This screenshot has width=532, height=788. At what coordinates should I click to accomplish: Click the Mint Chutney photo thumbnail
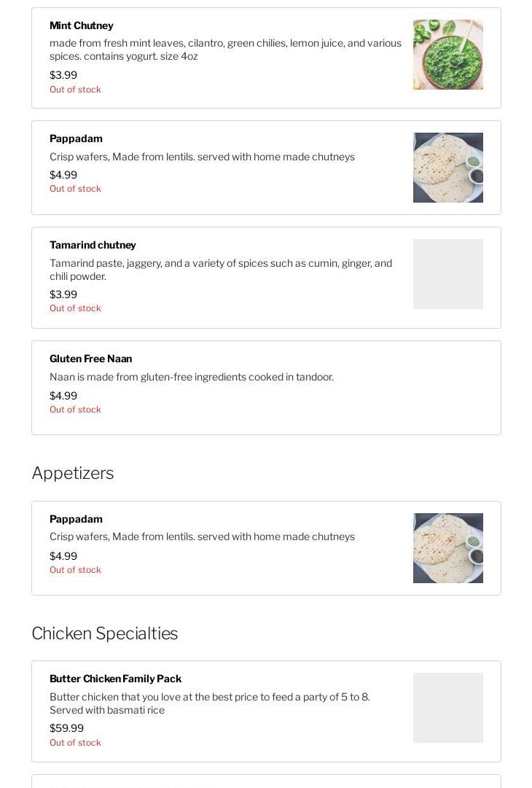tap(447, 55)
